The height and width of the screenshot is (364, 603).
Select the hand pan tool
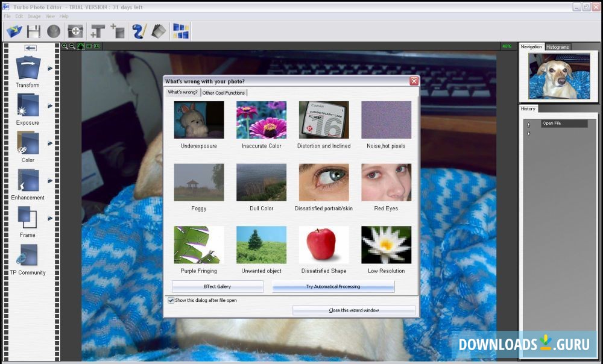tap(80, 46)
